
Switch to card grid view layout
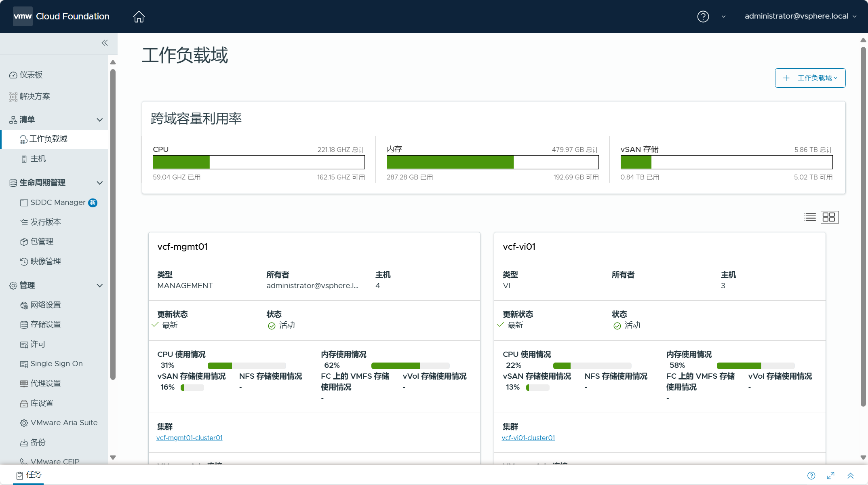[829, 217]
